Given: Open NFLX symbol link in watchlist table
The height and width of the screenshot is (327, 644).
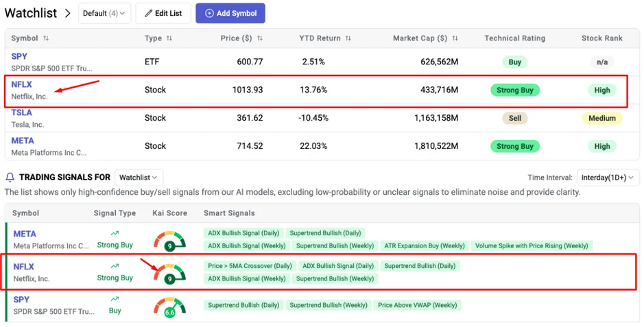Looking at the screenshot, I should [x=21, y=84].
